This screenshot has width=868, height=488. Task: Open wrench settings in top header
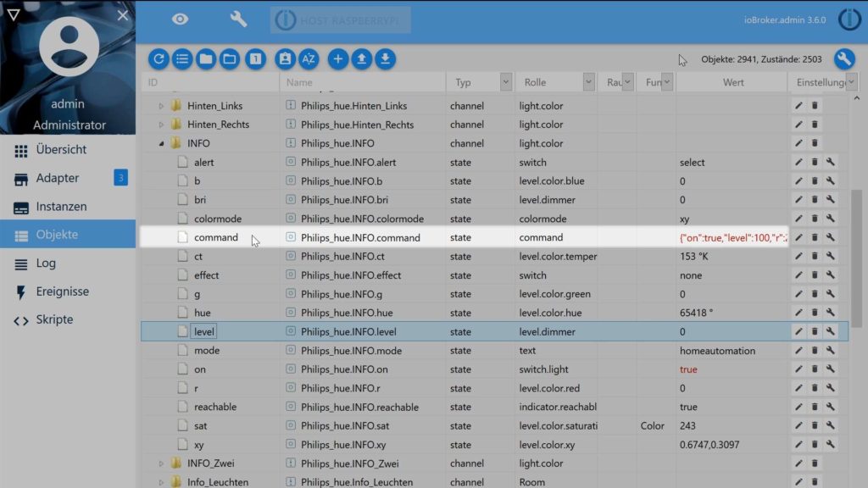coord(238,19)
